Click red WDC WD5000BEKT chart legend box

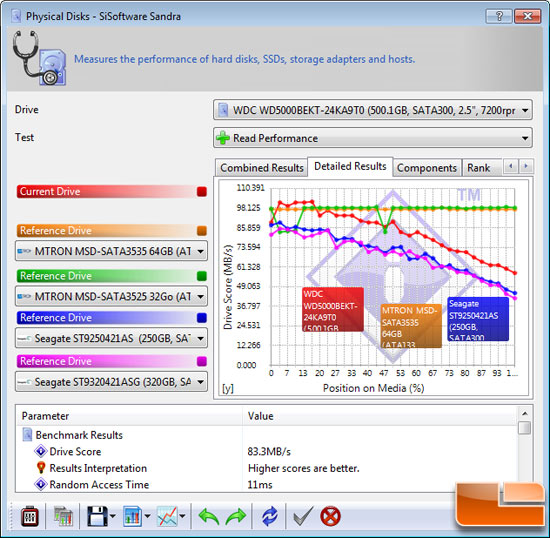333,309
